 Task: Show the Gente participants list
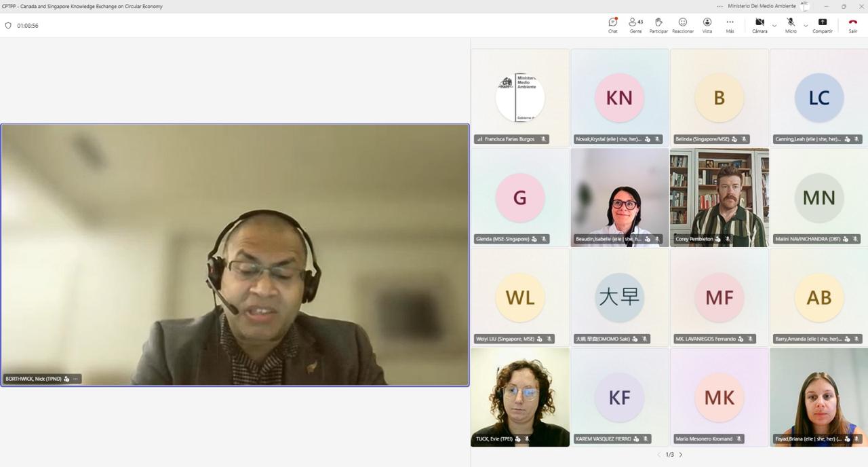pyautogui.click(x=635, y=25)
